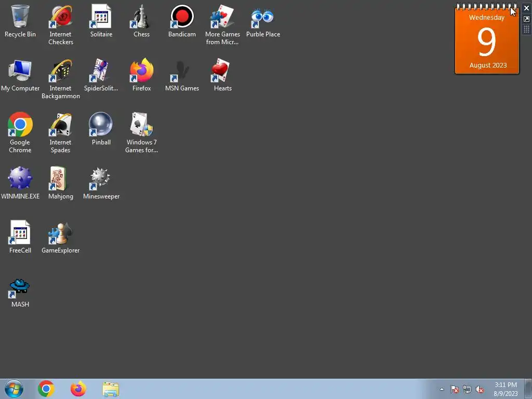Show hidden system tray icons
This screenshot has width=532, height=399.
pos(442,389)
